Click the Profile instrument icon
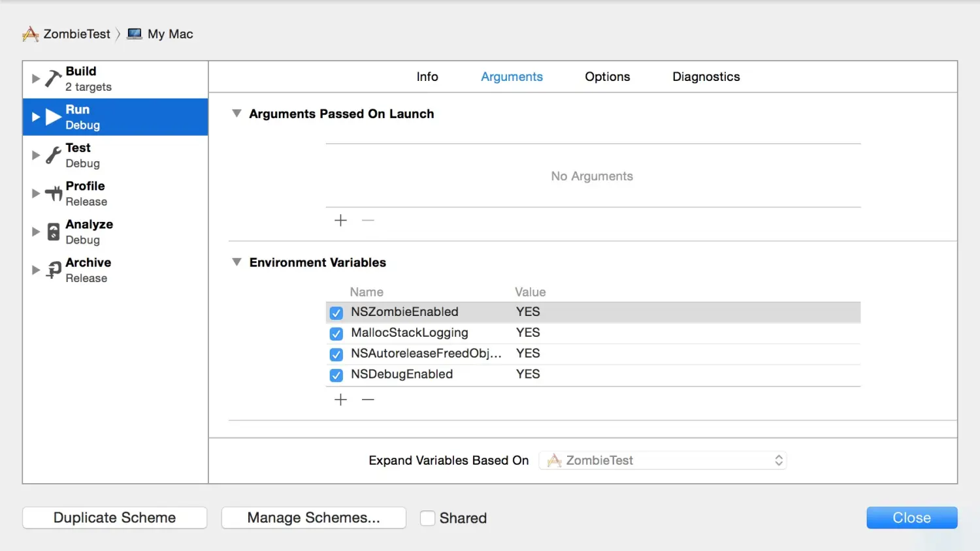This screenshot has width=980, height=551. (x=54, y=193)
